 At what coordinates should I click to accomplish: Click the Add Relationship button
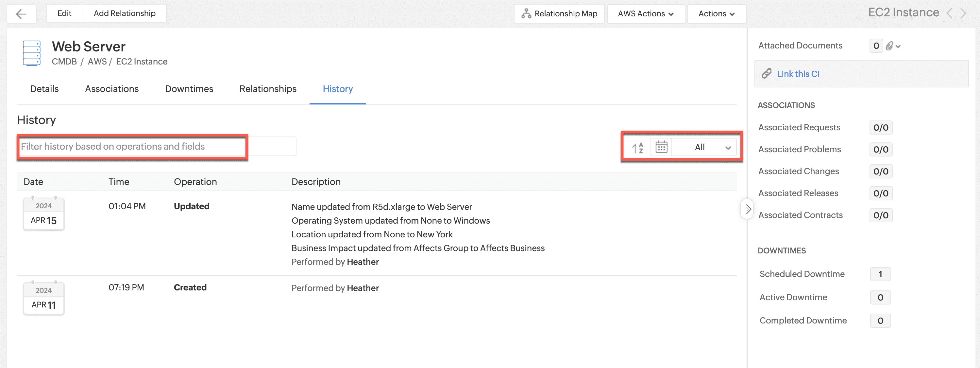[x=125, y=14]
